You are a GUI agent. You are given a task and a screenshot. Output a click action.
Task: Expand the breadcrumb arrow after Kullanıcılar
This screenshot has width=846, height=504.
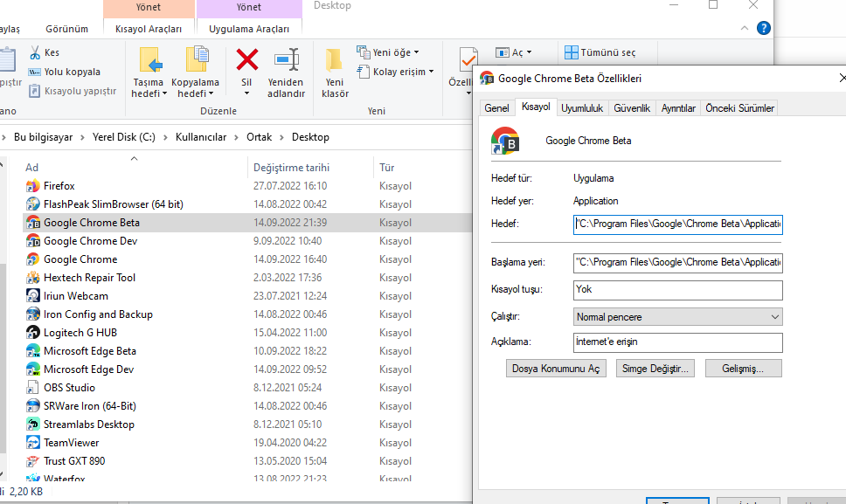236,137
